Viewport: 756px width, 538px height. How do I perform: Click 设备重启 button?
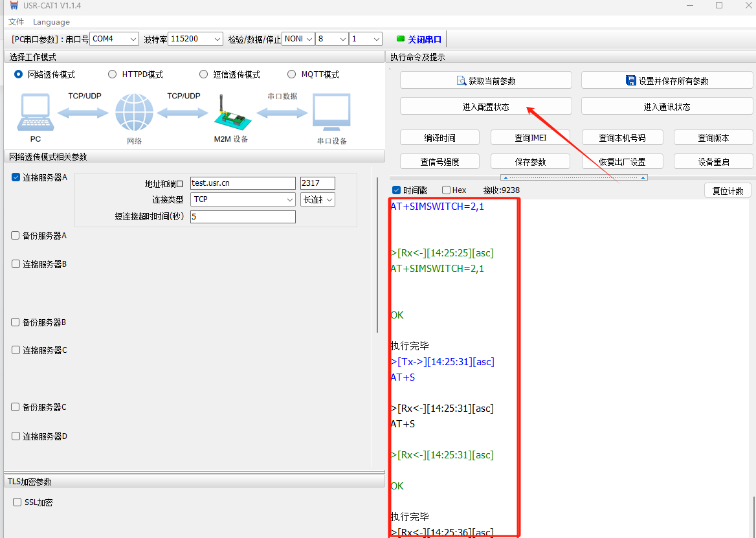coord(713,161)
